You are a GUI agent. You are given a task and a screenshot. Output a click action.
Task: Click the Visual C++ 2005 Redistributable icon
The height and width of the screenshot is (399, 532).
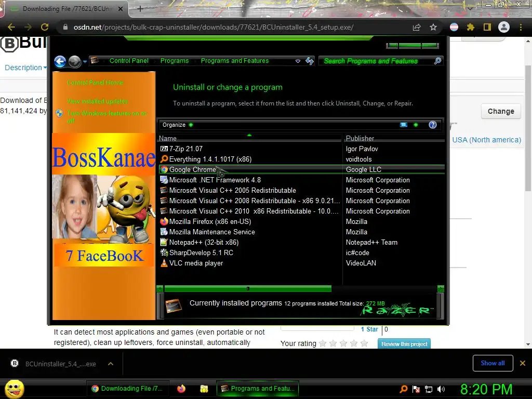[164, 190]
